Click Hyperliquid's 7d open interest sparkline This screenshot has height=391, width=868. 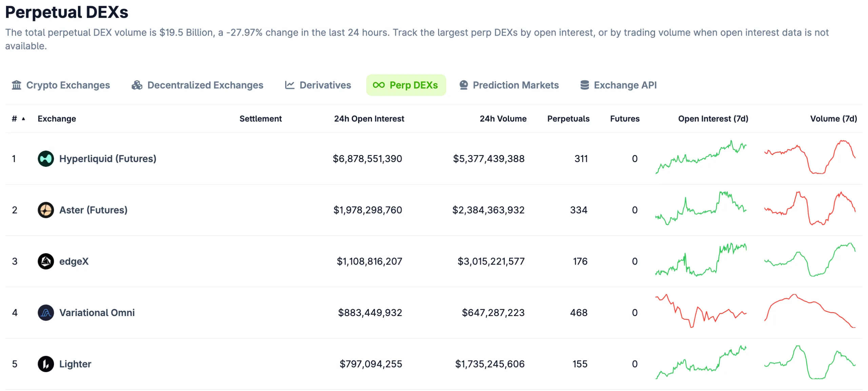pyautogui.click(x=701, y=158)
